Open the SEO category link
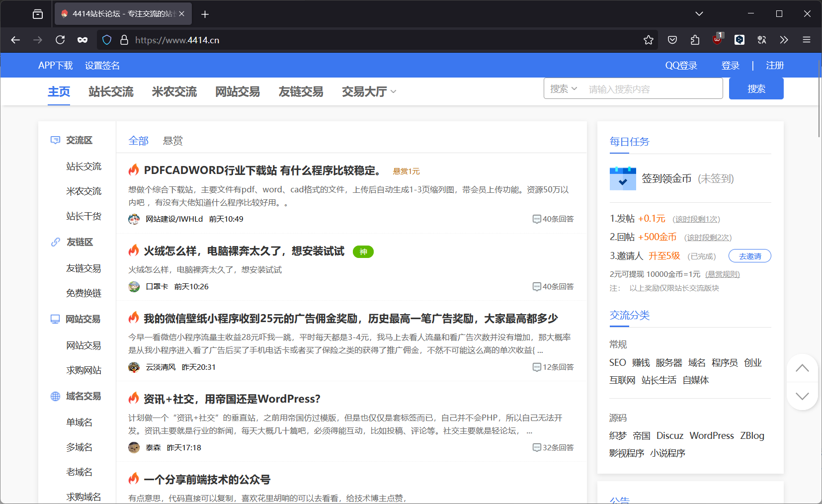Image resolution: width=822 pixels, height=504 pixels. pyautogui.click(x=618, y=363)
